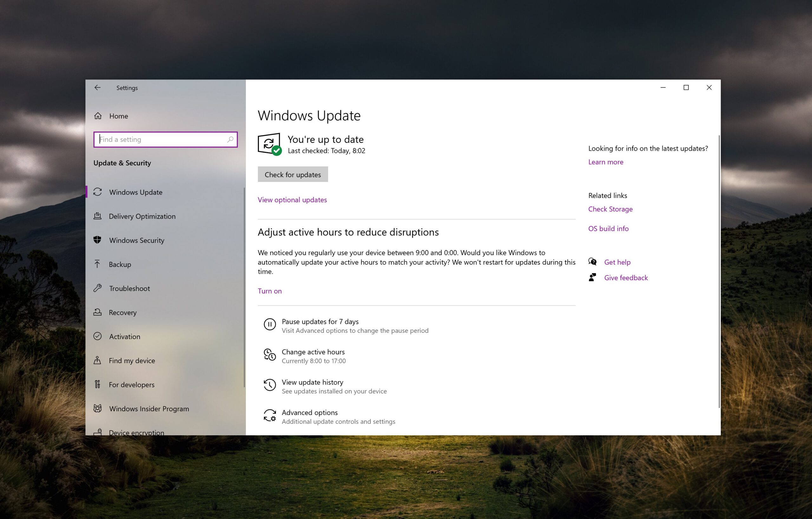
Task: Click the Get help link
Action: [617, 262]
